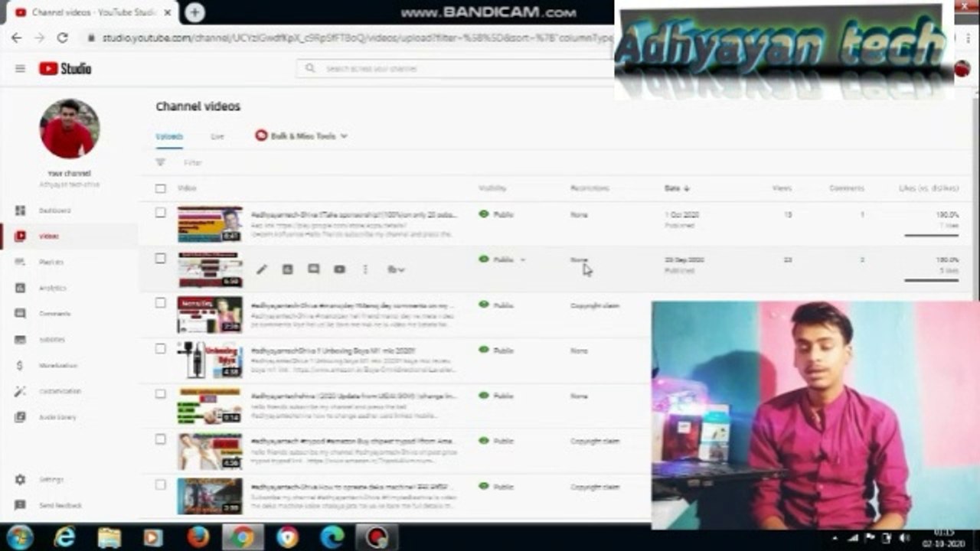Open the Unboxing Boya M1 mic video title
The image size is (980, 551).
[334, 350]
